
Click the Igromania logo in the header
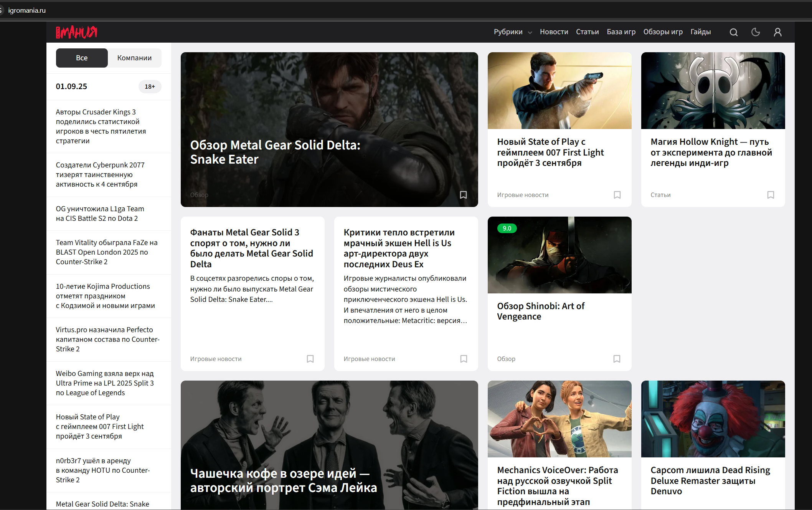(x=76, y=32)
